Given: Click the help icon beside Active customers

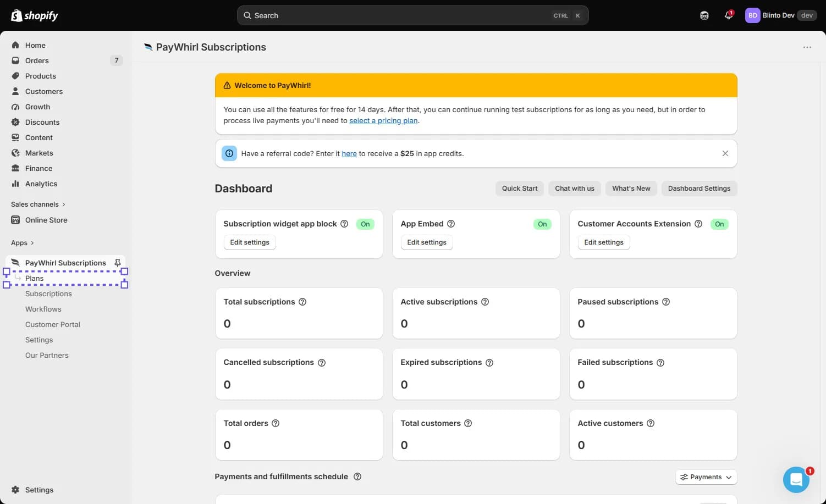Looking at the screenshot, I should (x=651, y=423).
